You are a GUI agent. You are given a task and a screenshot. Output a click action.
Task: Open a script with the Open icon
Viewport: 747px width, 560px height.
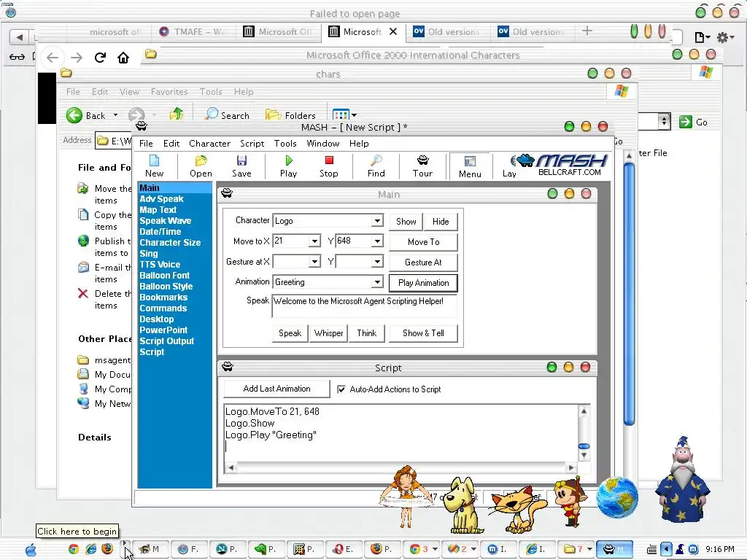(x=201, y=166)
